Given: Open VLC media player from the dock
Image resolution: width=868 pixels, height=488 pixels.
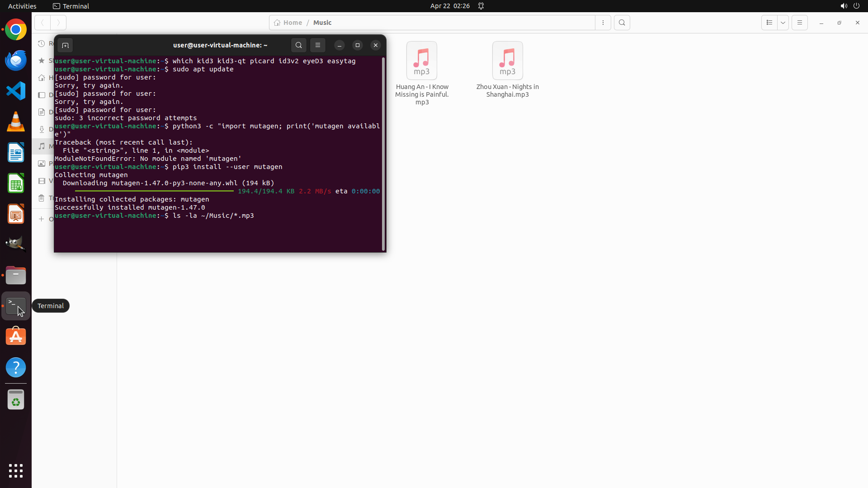Looking at the screenshot, I should 16,122.
